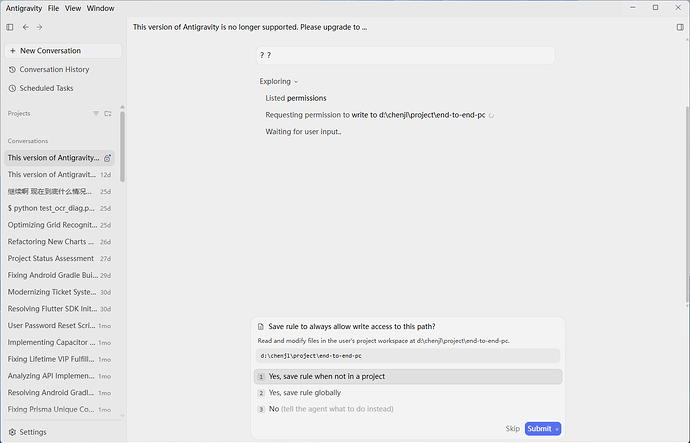Click the 'Waiting for user input..' line
Viewport: 690px width, 443px height.
pos(303,132)
